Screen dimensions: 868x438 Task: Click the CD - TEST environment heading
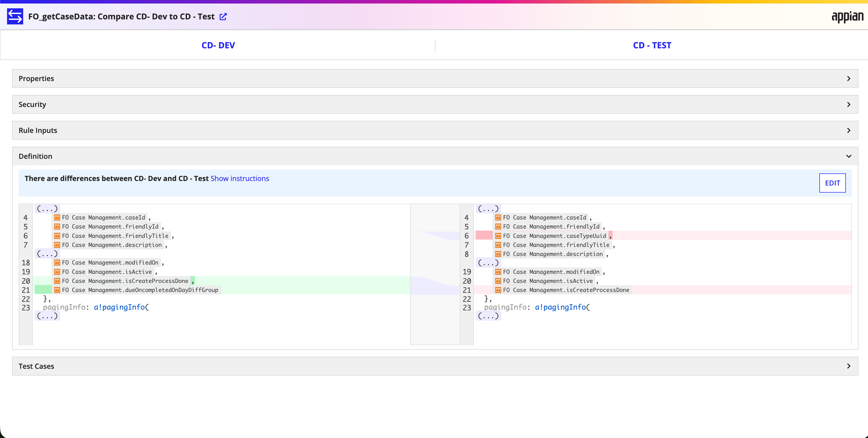tap(652, 45)
